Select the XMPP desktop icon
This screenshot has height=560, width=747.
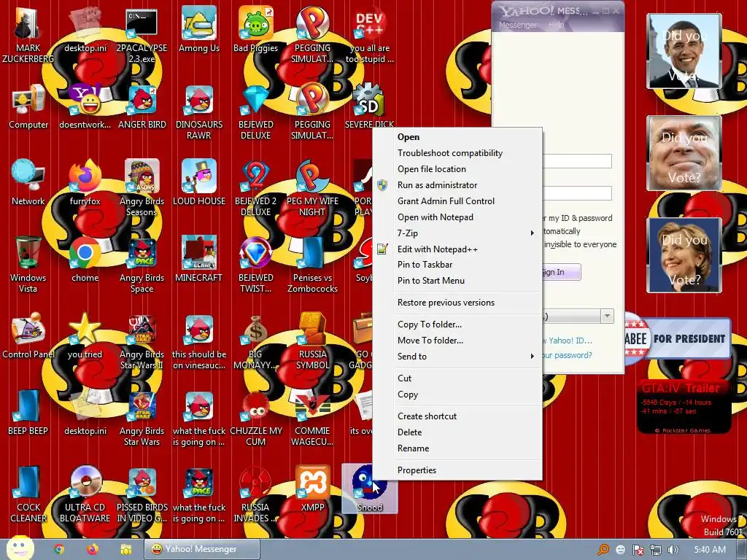pos(312,489)
